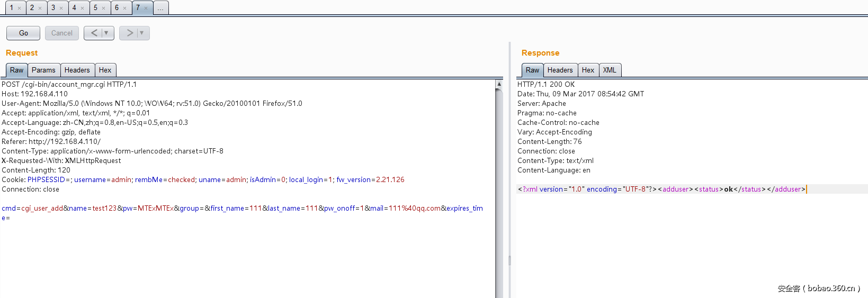View the Request panel in Hex

pyautogui.click(x=105, y=70)
